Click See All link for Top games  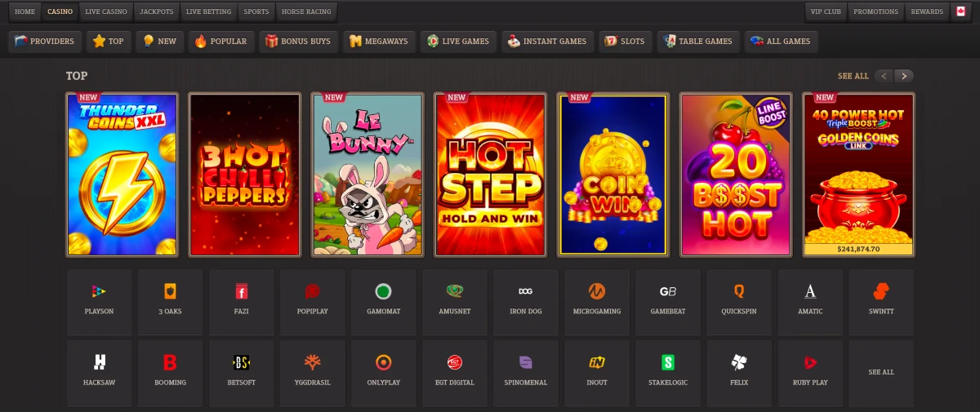coord(853,76)
